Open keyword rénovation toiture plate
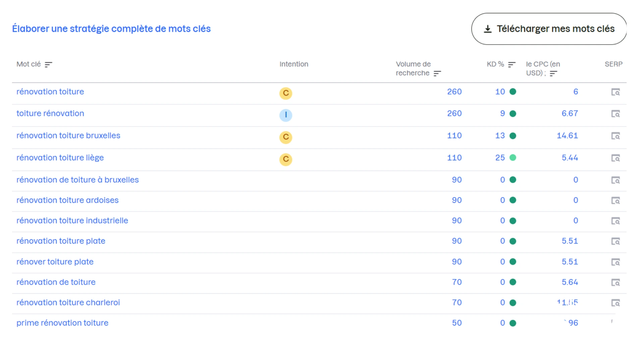 click(61, 241)
